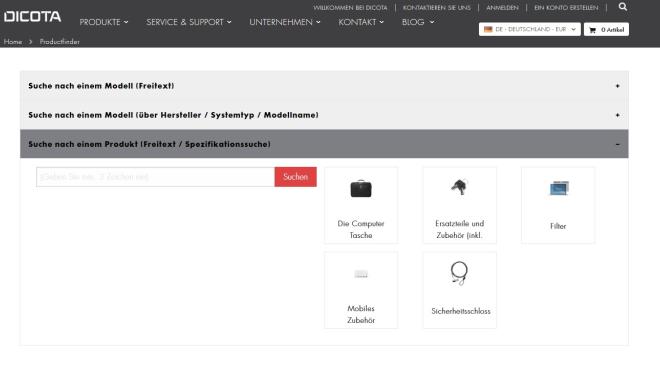
Task: Open the DE - Deutschland - EUR dropdown
Action: point(530,29)
